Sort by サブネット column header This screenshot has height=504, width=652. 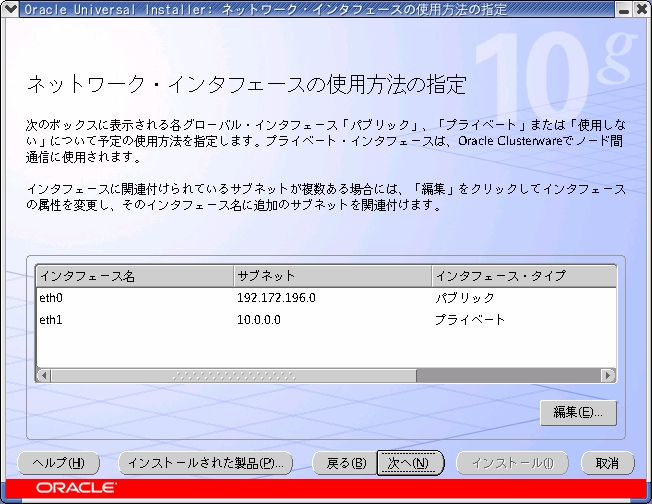333,276
